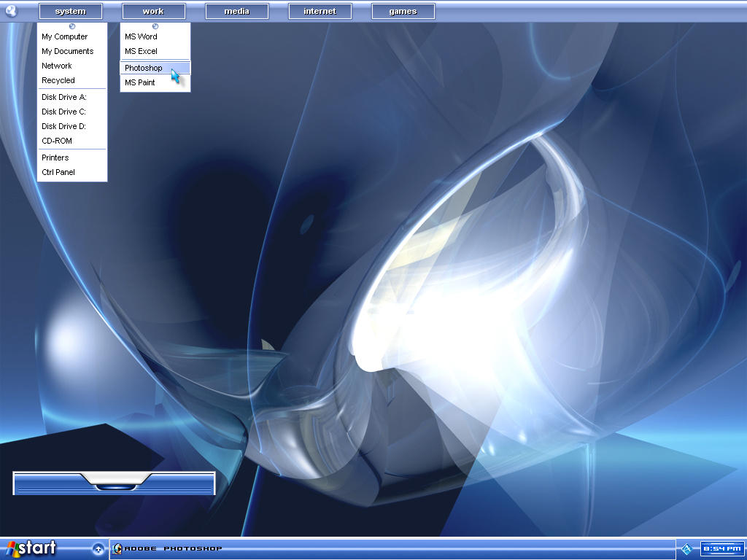
Task: Open Ctrl Panel from the system menu
Action: tap(72, 172)
